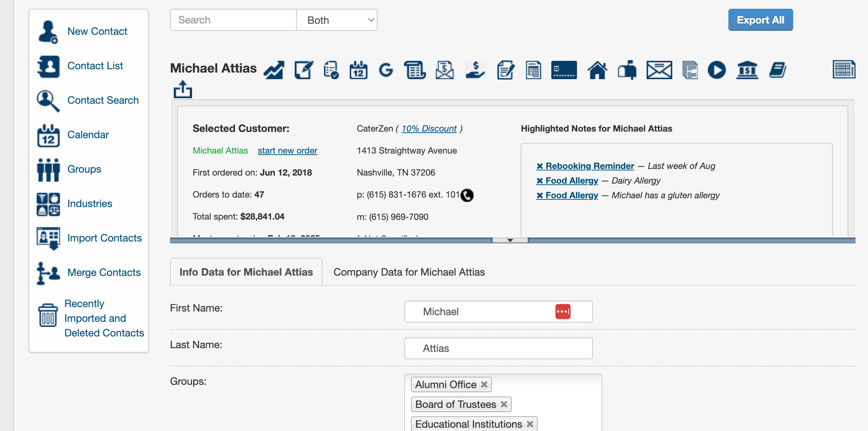
Task: Open the bank account icon
Action: click(x=747, y=70)
